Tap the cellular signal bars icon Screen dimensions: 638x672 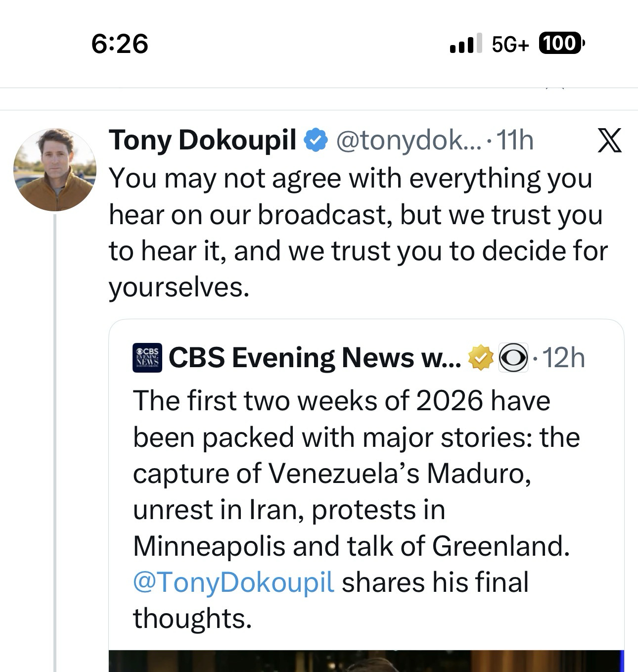pyautogui.click(x=465, y=44)
